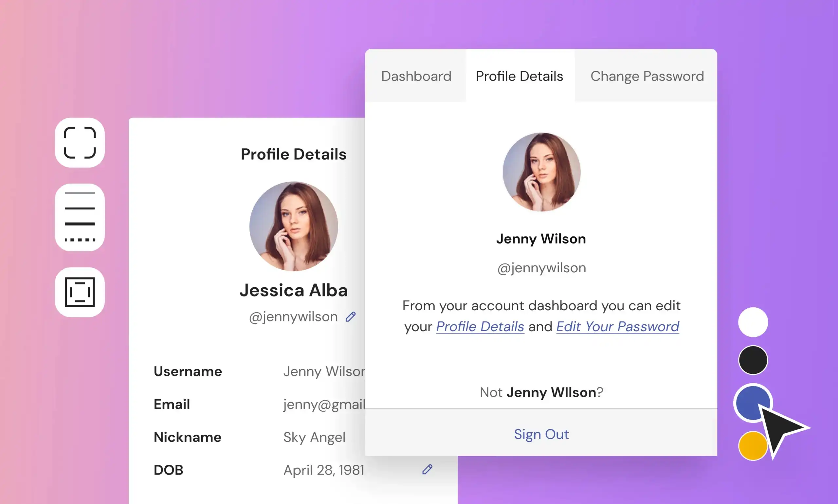Image resolution: width=838 pixels, height=504 pixels.
Task: Click the padding frame icon tile
Action: tap(80, 292)
